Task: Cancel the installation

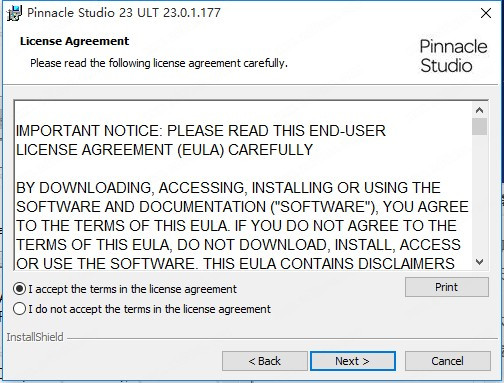Action: coord(447,361)
